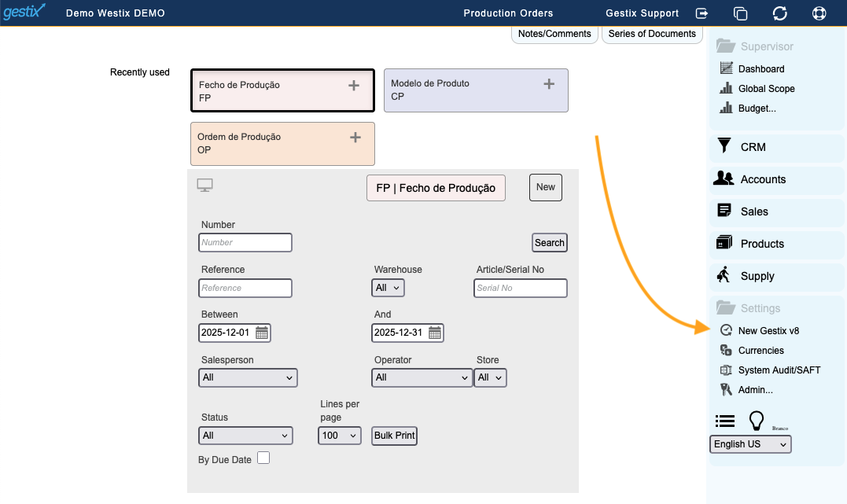Viewport: 847px width, 504px height.
Task: Open the lifebuoy help icon
Action: [819, 13]
